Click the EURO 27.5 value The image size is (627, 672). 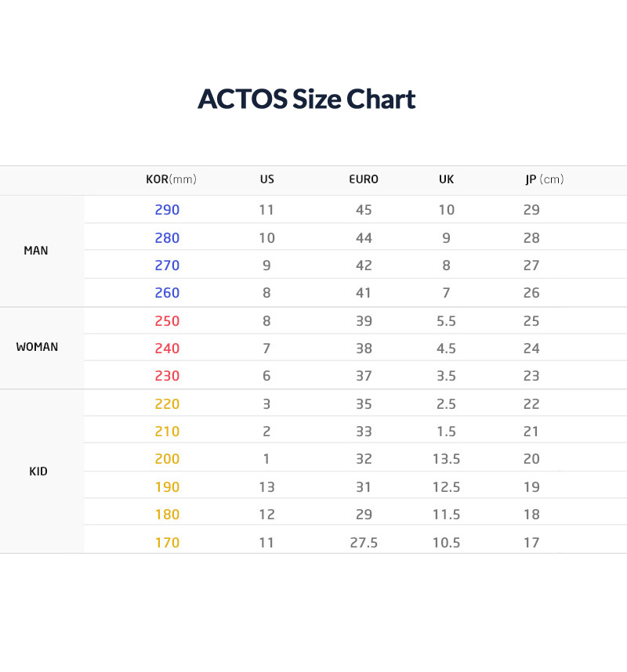pos(364,542)
